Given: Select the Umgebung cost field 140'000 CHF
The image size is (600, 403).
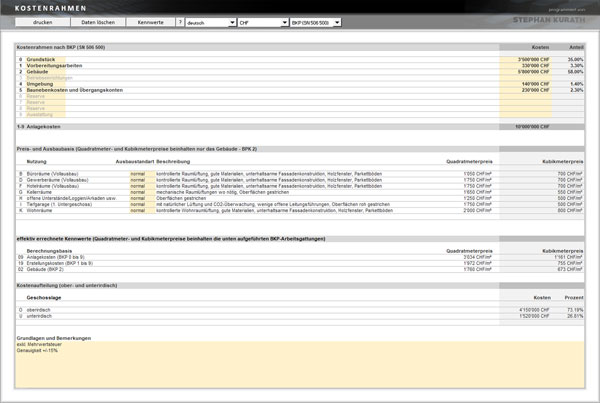Looking at the screenshot, I should pos(525,84).
